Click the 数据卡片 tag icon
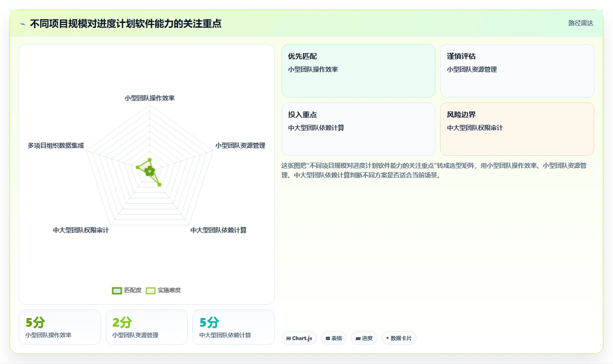 [387, 338]
